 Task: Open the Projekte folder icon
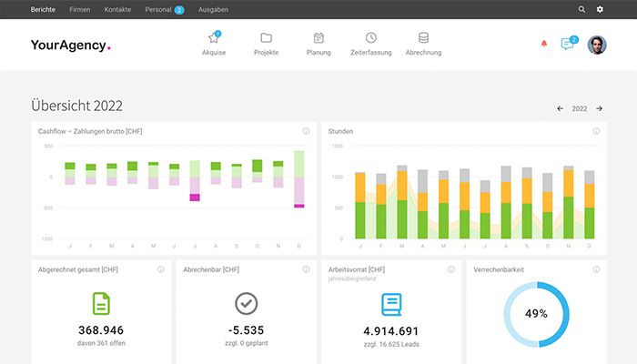(266, 38)
